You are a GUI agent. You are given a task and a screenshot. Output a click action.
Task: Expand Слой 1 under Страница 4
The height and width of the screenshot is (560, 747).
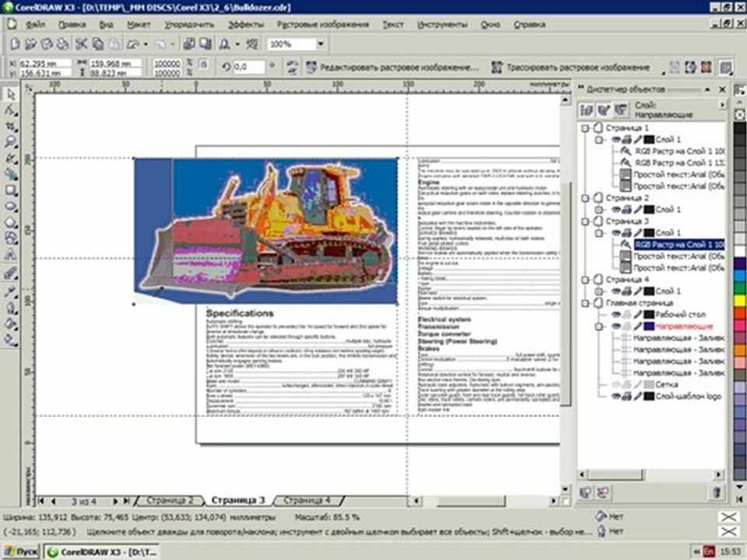(x=599, y=291)
